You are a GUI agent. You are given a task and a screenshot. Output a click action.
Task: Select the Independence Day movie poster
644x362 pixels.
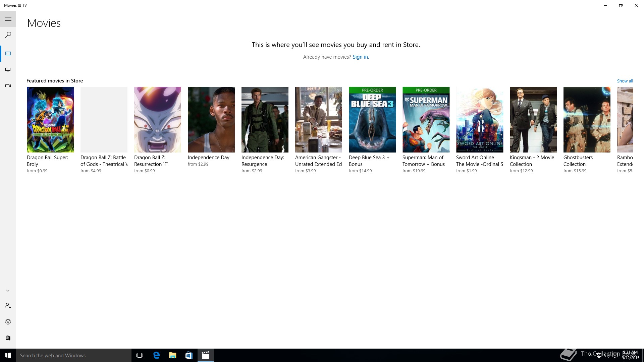(x=211, y=120)
